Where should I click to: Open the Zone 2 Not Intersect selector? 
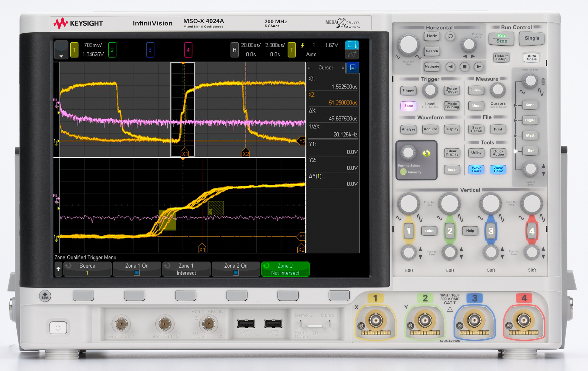(285, 269)
